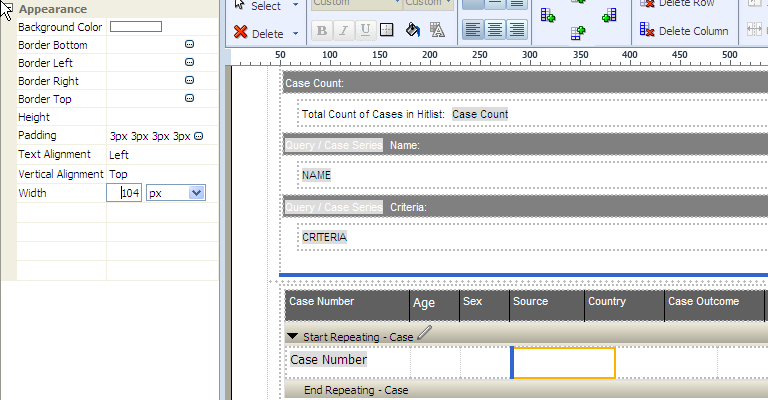The height and width of the screenshot is (400, 768).
Task: Align text right in toolbar
Action: [517, 30]
